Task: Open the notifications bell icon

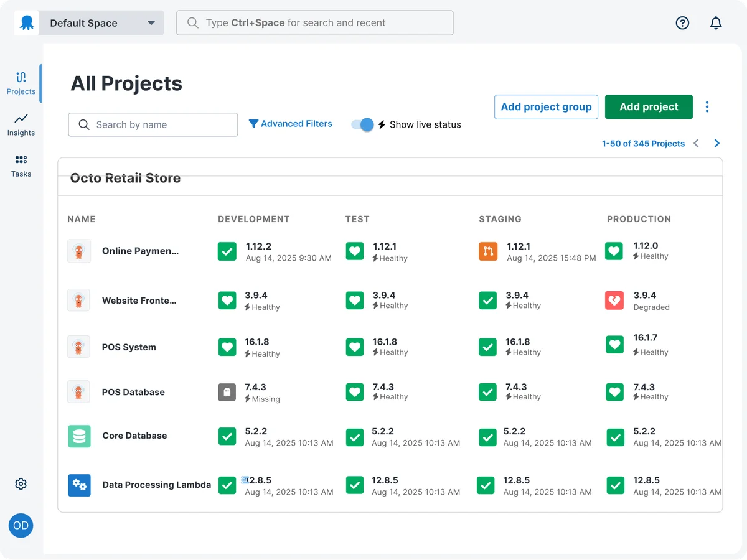Action: point(716,23)
